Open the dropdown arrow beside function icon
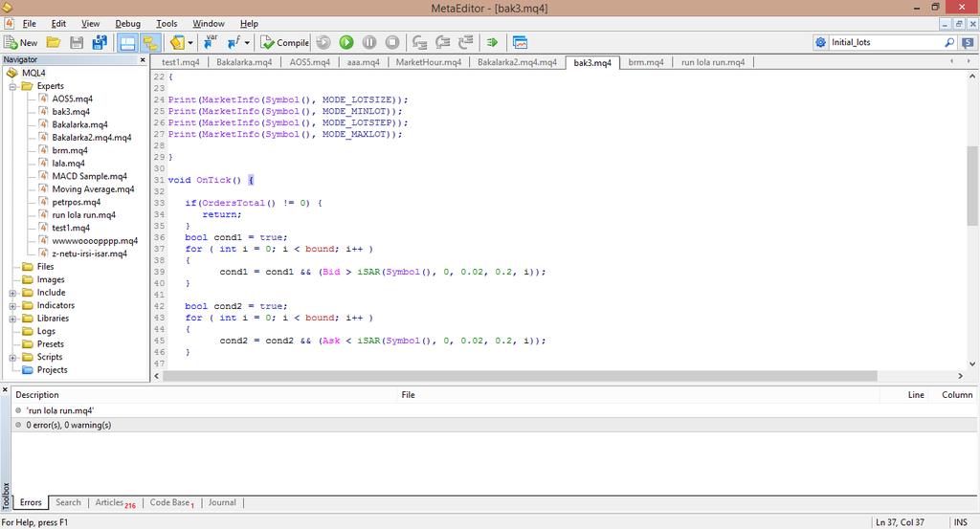The height and width of the screenshot is (529, 980). coord(247,42)
